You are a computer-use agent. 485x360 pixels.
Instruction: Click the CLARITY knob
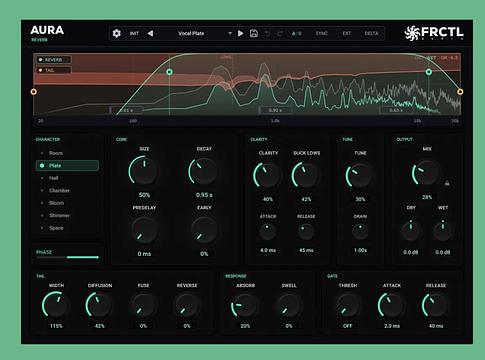[x=267, y=175]
